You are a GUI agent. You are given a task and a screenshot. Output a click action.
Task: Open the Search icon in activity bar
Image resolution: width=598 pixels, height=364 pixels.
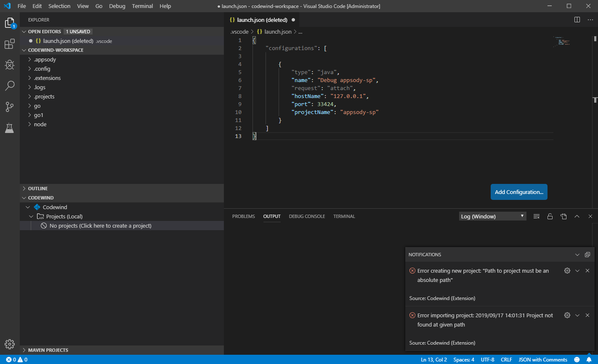[x=9, y=85]
